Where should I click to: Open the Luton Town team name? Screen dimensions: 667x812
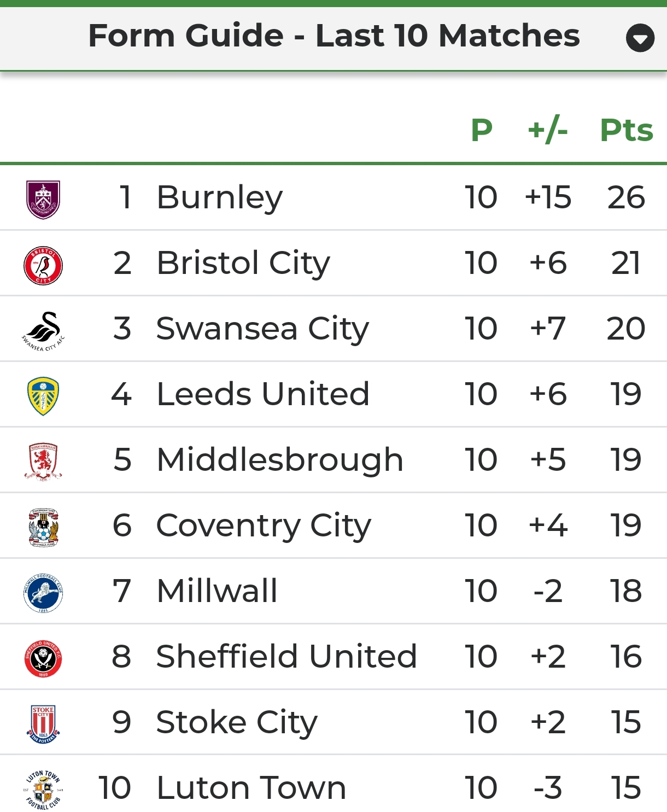click(x=251, y=788)
